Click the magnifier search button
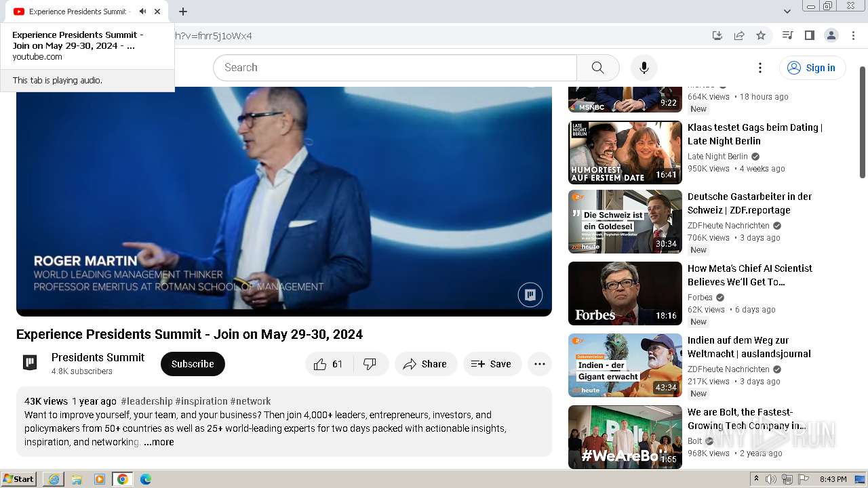The width and height of the screenshot is (868, 488). [x=597, y=68]
